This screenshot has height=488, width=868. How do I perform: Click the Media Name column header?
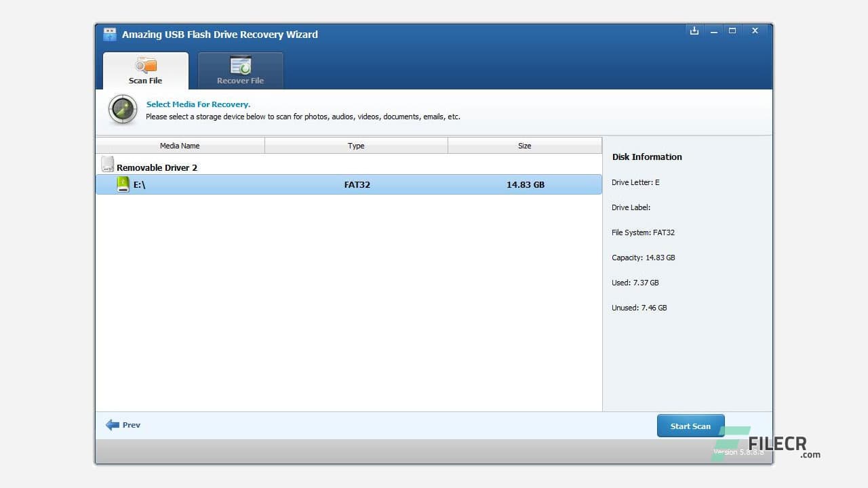[x=179, y=145]
